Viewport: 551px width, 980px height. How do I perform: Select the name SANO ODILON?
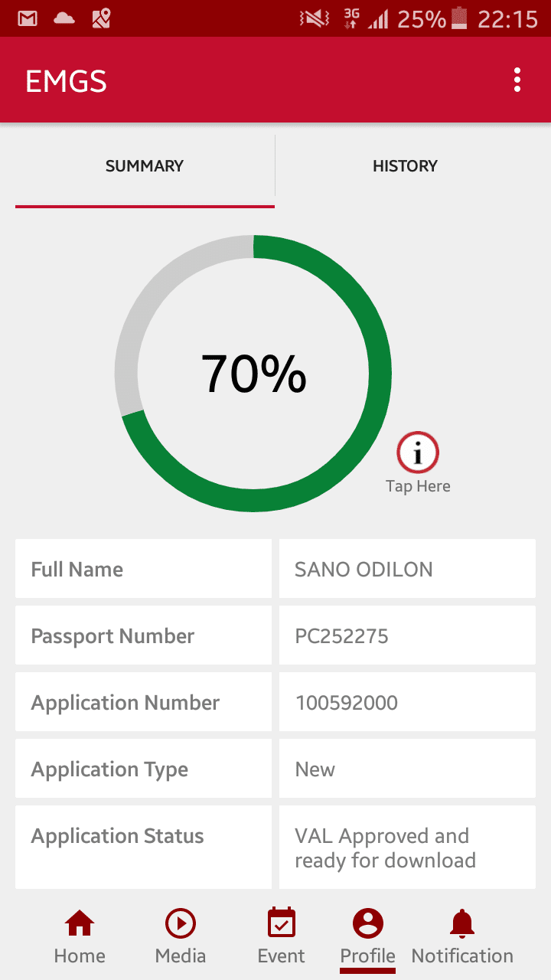pyautogui.click(x=364, y=570)
